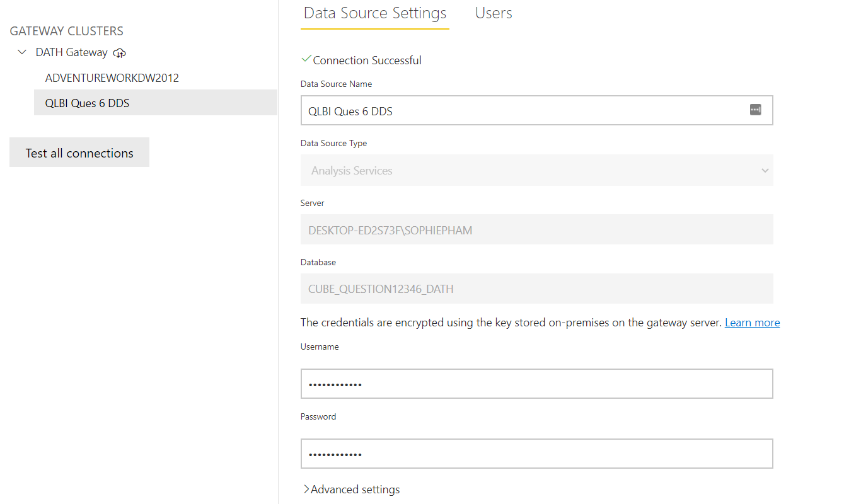The height and width of the screenshot is (504, 844).
Task: Click the GATEWAY CLUSTERS heading
Action: pyautogui.click(x=67, y=31)
